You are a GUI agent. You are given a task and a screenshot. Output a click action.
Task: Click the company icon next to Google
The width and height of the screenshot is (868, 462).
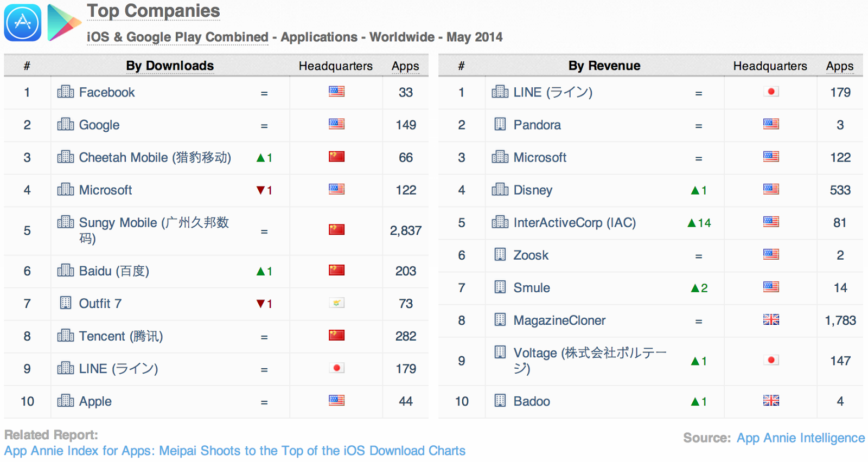(66, 124)
